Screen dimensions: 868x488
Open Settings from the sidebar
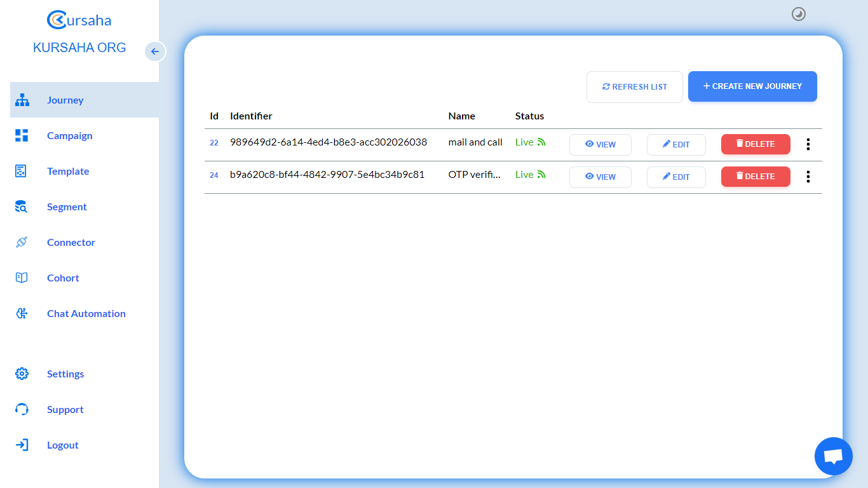pos(85,374)
